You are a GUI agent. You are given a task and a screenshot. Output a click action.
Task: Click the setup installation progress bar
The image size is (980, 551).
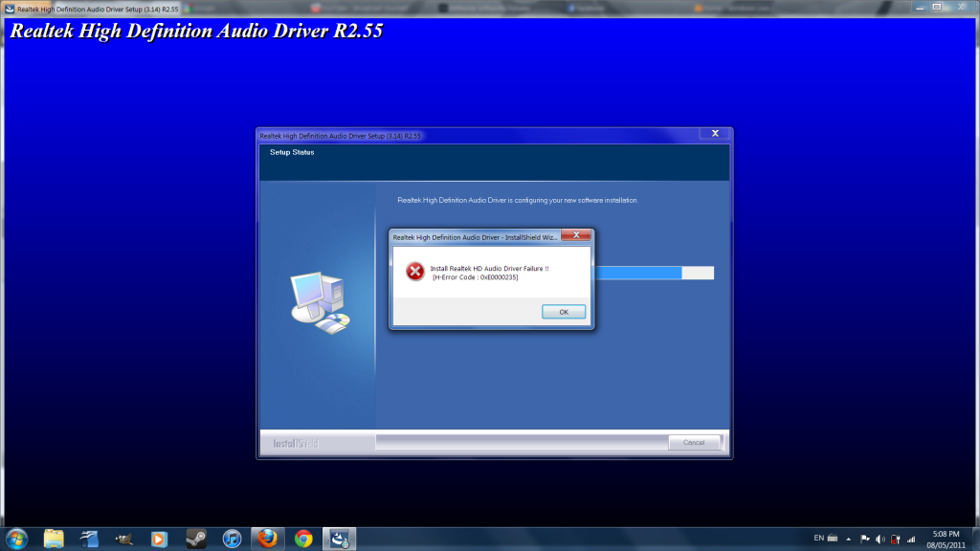[x=654, y=273]
